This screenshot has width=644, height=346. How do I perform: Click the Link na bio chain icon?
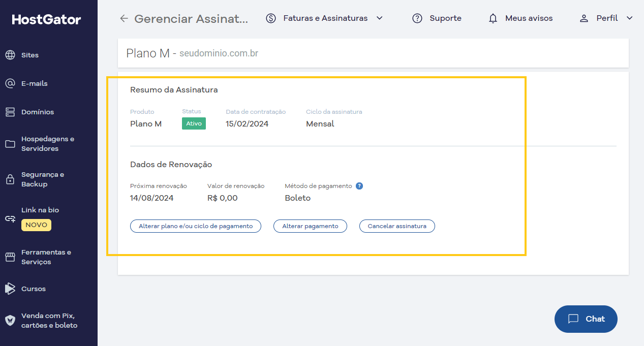pyautogui.click(x=10, y=218)
